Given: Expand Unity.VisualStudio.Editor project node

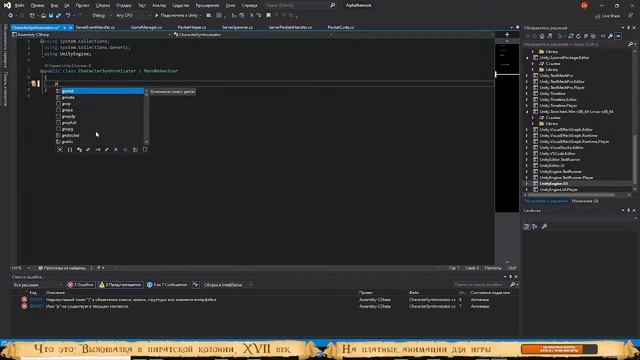Looking at the screenshot, I should [527, 147].
